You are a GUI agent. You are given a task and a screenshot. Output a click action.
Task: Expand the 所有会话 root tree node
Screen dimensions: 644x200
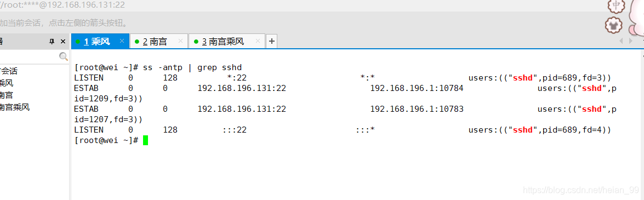click(9, 71)
